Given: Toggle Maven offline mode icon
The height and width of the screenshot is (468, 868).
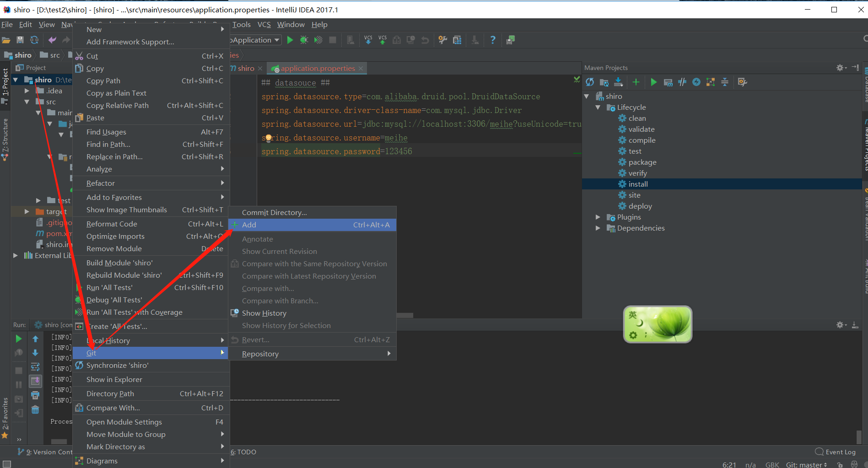Looking at the screenshot, I should click(x=682, y=82).
